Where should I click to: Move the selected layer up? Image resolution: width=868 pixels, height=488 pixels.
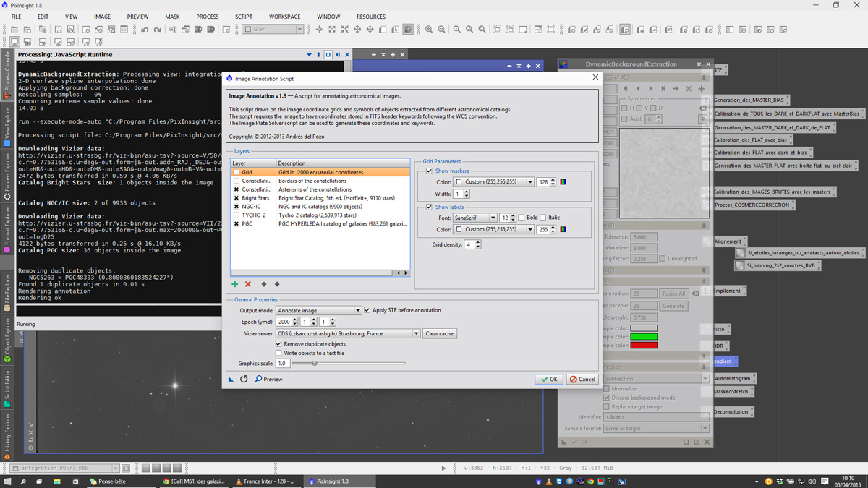click(x=264, y=284)
